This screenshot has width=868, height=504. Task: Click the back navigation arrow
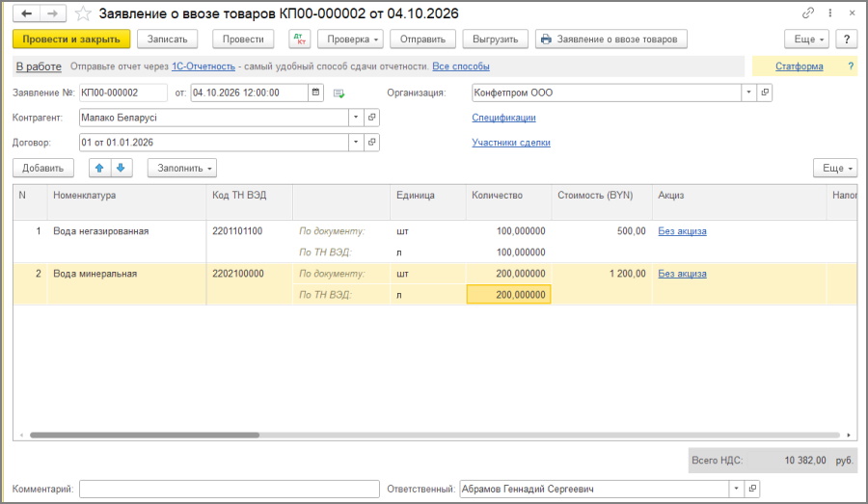pos(26,13)
